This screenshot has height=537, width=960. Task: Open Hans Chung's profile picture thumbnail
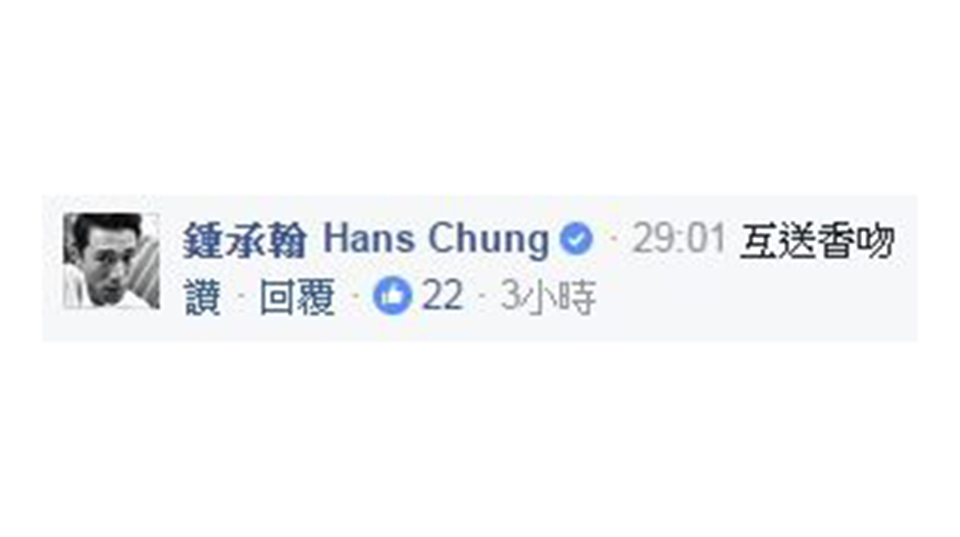tap(111, 261)
